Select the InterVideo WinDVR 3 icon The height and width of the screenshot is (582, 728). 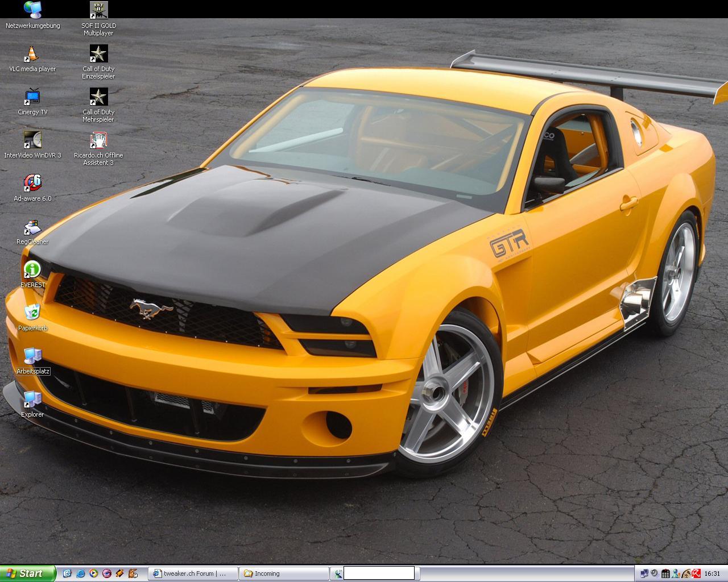tap(32, 140)
